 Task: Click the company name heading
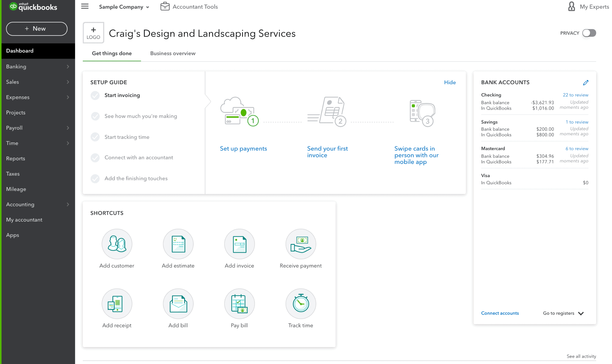[x=202, y=33]
